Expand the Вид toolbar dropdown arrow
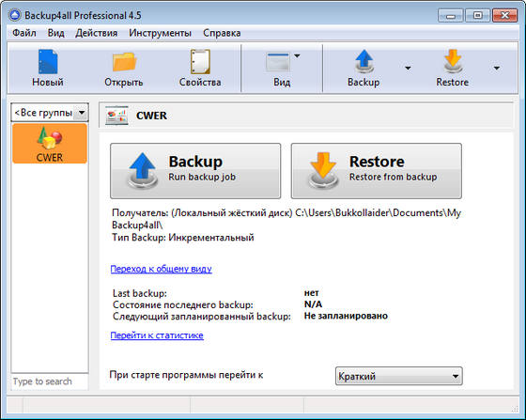 coord(297,56)
